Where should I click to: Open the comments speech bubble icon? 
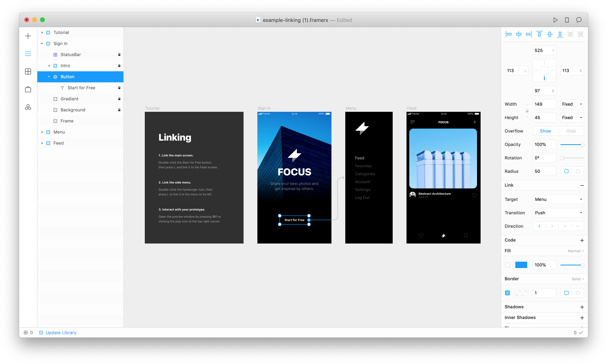tap(579, 20)
